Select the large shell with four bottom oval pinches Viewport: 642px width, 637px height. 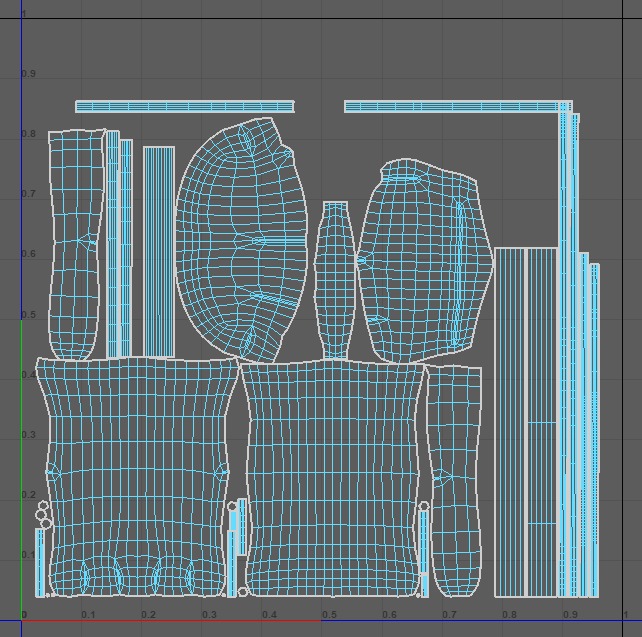(x=137, y=477)
